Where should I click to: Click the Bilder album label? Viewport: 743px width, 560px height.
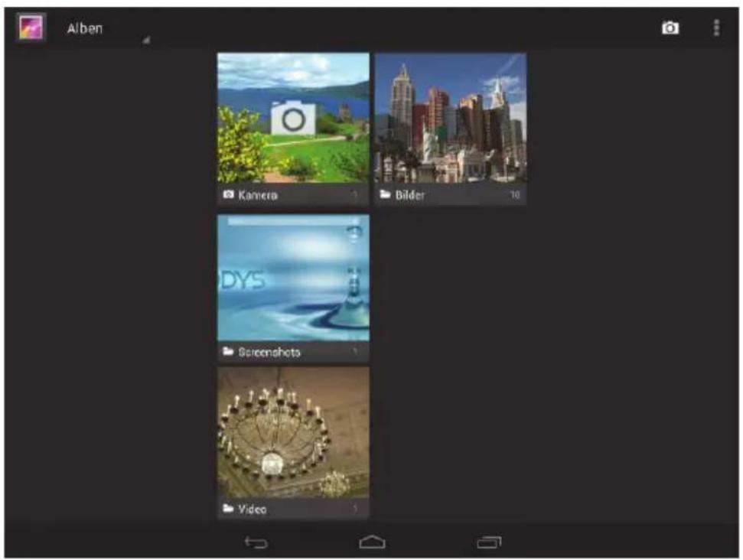pyautogui.click(x=410, y=195)
